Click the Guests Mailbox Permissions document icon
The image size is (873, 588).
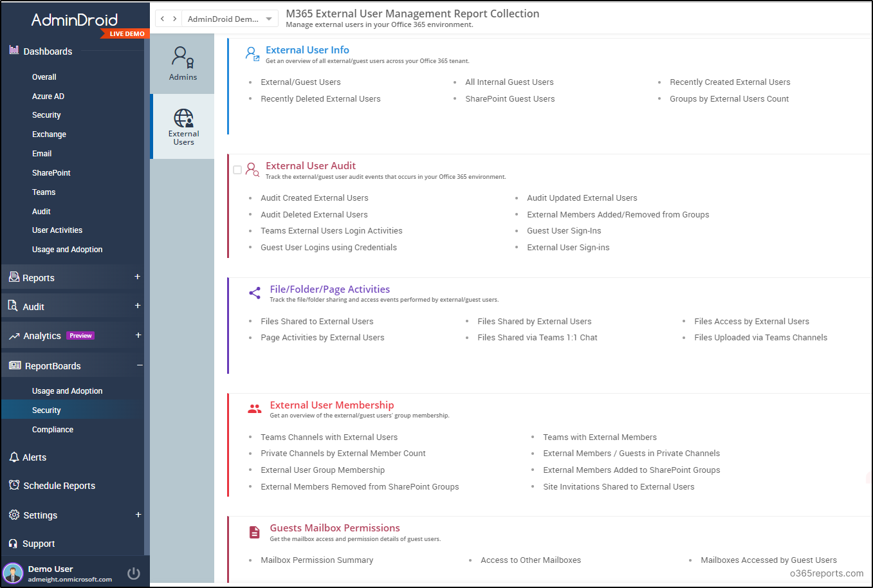click(x=255, y=532)
